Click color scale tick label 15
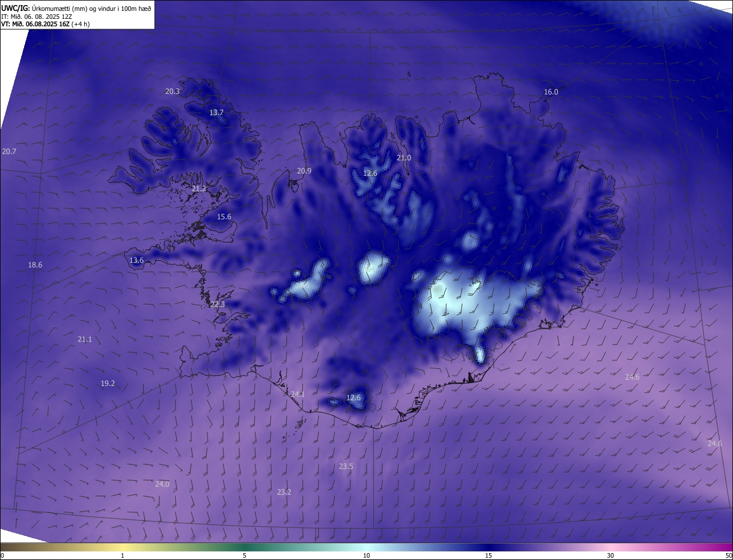The height and width of the screenshot is (560, 733). point(488,555)
